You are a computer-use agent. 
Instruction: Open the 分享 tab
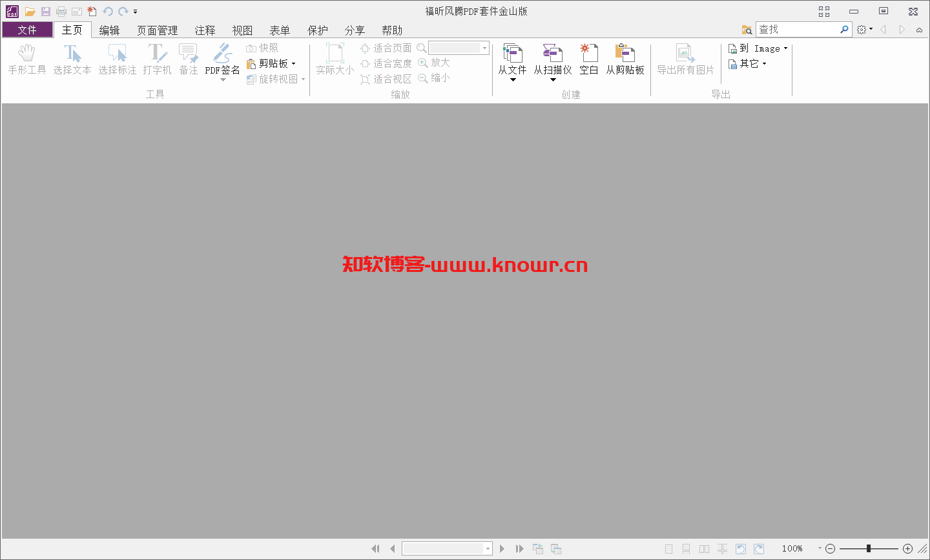(355, 30)
